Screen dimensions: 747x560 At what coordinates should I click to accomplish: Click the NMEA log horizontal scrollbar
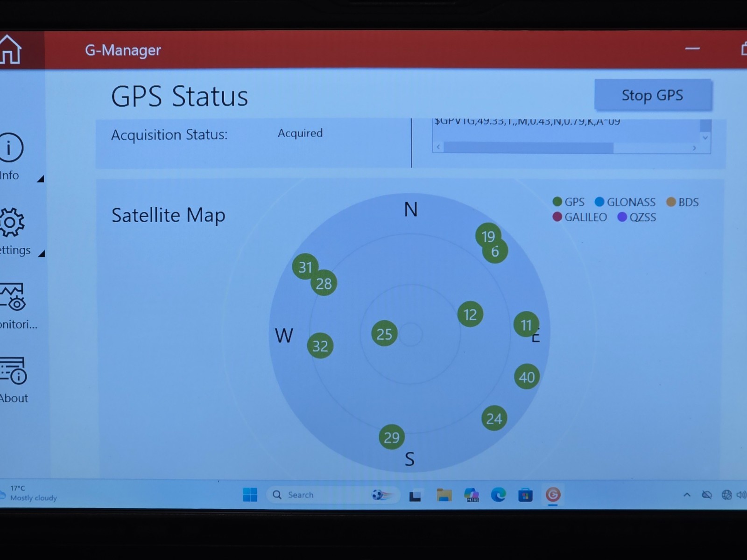click(528, 147)
